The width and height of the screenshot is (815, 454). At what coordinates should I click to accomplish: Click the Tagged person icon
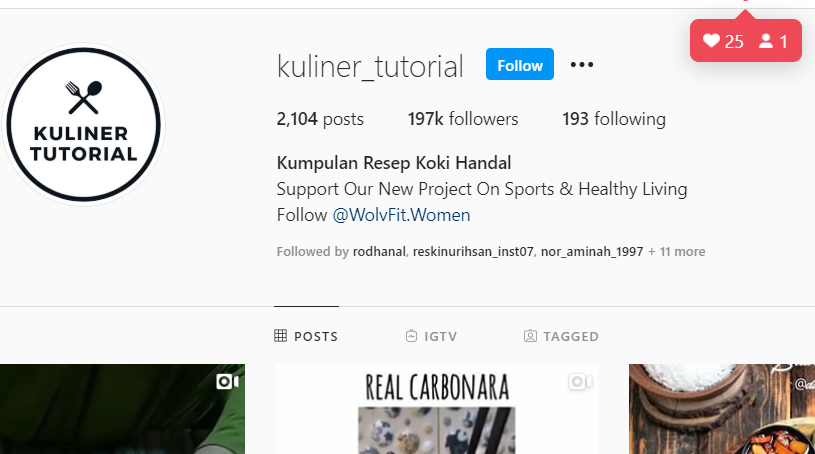point(530,336)
